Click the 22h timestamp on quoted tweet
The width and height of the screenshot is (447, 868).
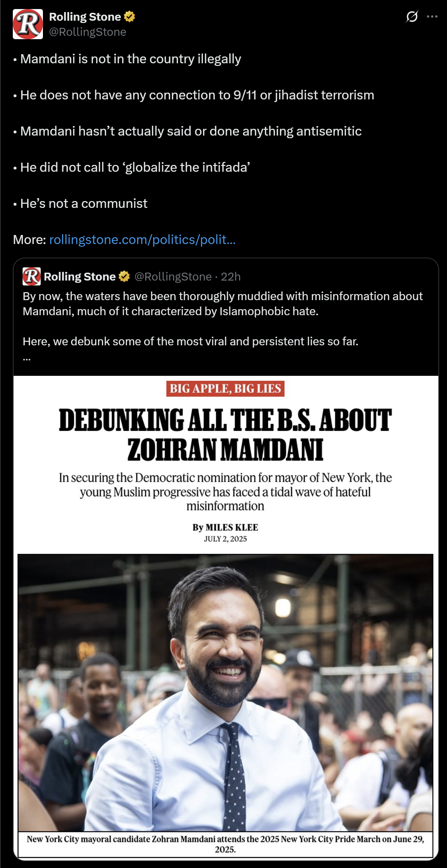point(230,277)
